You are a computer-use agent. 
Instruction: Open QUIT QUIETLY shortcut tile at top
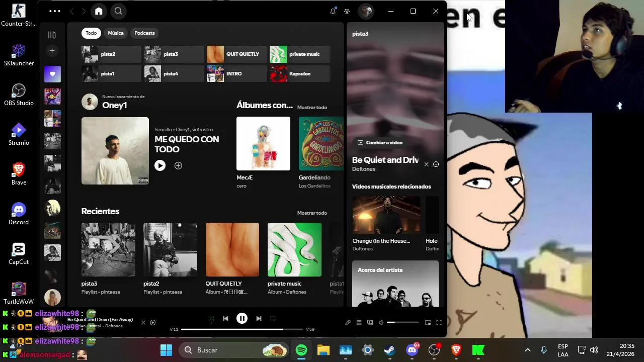pyautogui.click(x=236, y=54)
